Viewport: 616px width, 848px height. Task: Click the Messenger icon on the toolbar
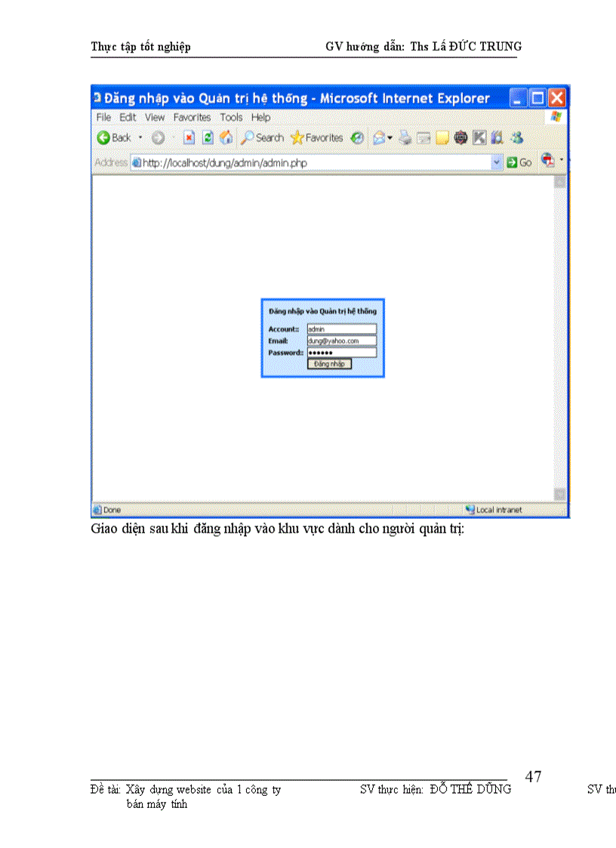516,137
